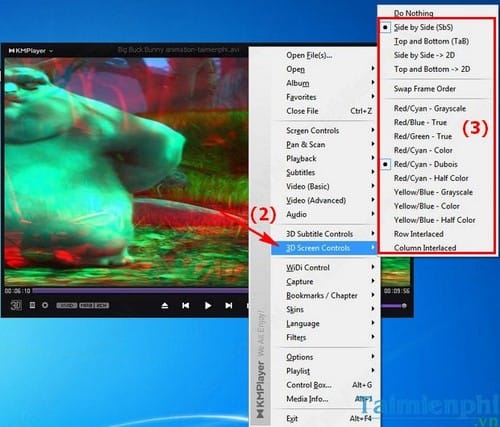The width and height of the screenshot is (500, 427).
Task: Open the Language submenu
Action: [x=324, y=324]
